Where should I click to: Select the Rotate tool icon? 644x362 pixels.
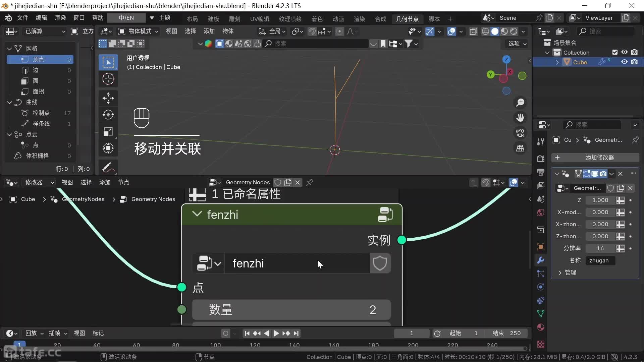coord(108,115)
